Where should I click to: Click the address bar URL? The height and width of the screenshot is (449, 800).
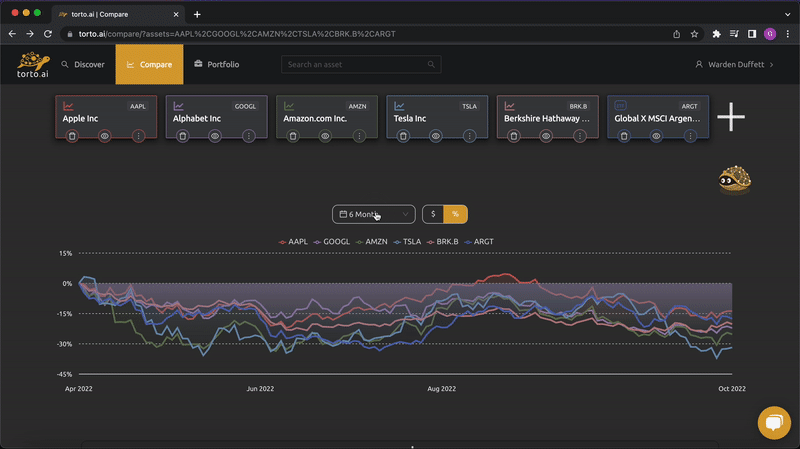coord(237,34)
